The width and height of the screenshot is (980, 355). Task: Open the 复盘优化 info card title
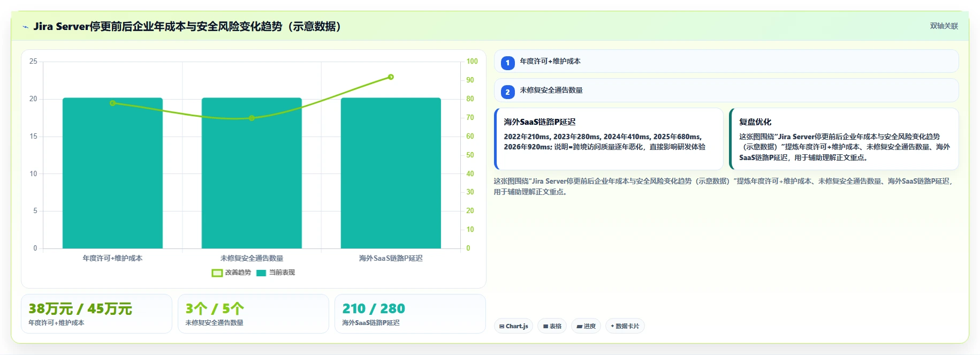pos(755,122)
